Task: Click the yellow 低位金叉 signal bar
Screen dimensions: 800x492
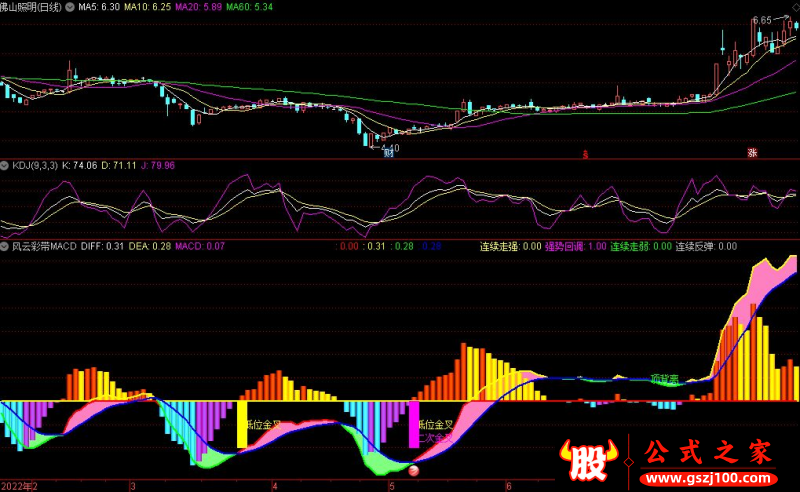Action: 242,425
